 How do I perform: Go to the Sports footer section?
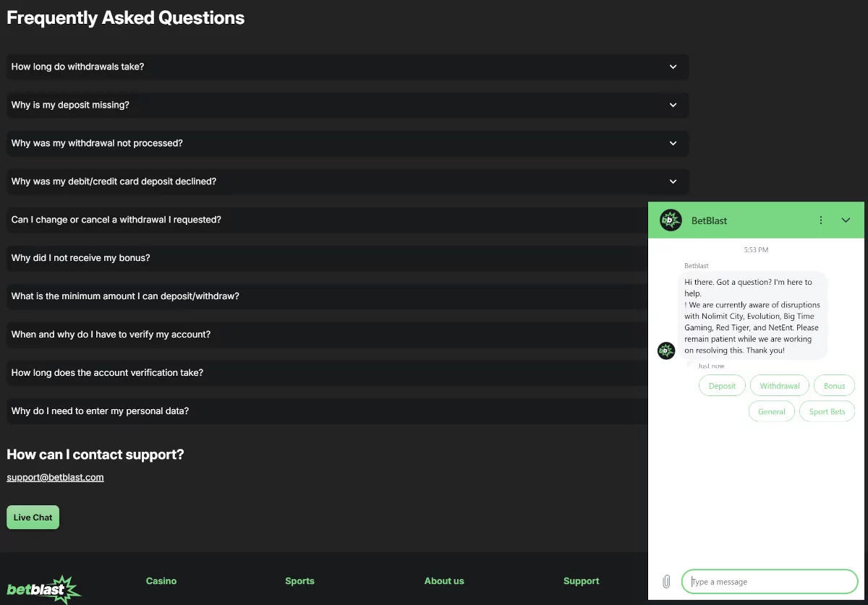[x=299, y=581]
